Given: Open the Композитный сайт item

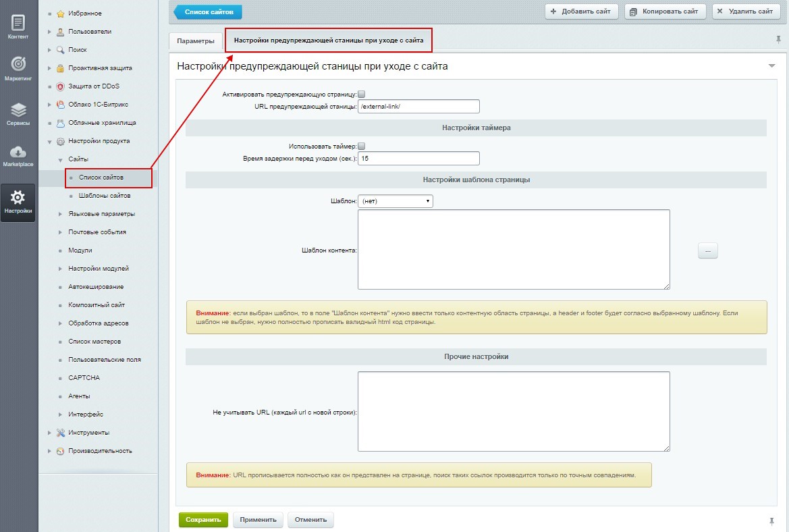Looking at the screenshot, I should click(x=97, y=304).
